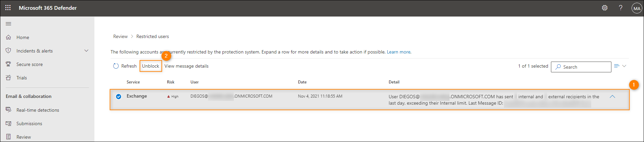This screenshot has width=644, height=142.
Task: Open the MA account avatar
Action: coord(637,8)
